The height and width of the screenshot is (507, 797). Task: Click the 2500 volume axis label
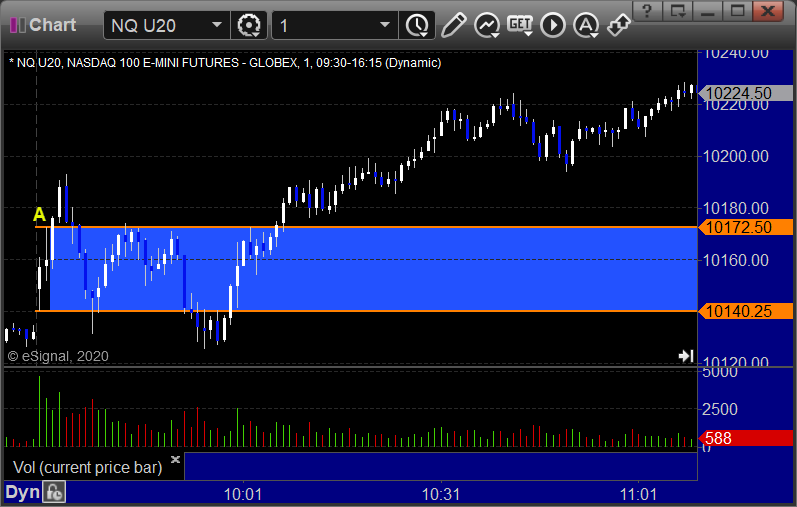pyautogui.click(x=719, y=409)
